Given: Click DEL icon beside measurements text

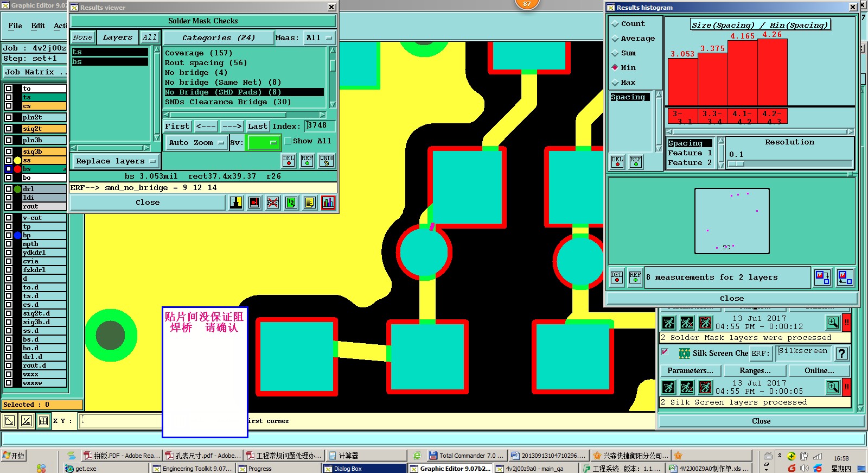Looking at the screenshot, I should click(x=617, y=277).
